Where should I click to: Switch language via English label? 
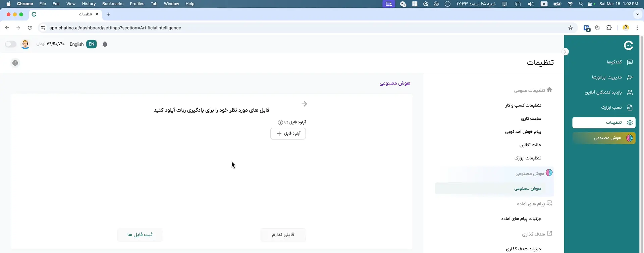click(76, 44)
